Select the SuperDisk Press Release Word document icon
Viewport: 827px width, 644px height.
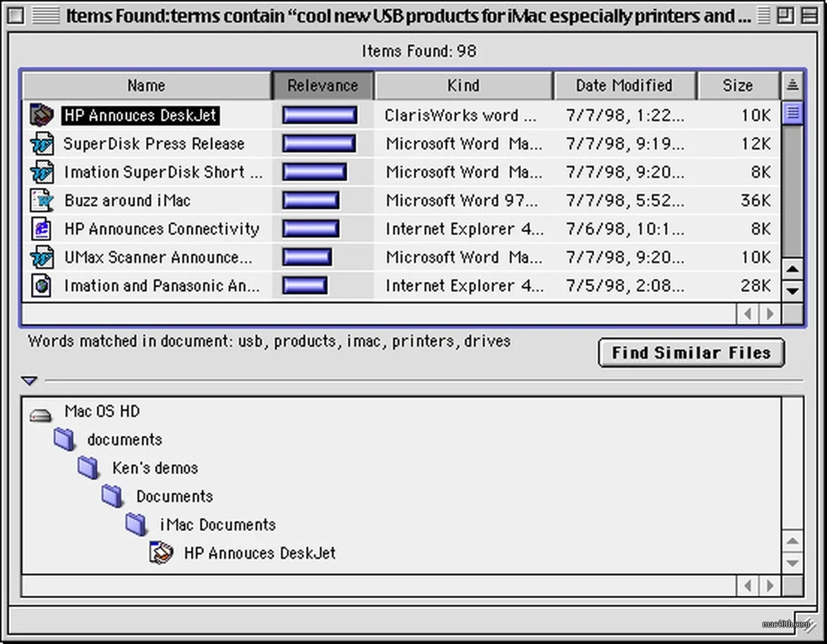click(x=41, y=143)
